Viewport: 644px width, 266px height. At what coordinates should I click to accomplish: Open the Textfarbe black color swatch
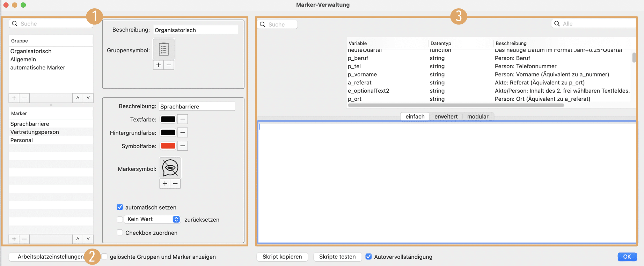click(x=168, y=119)
